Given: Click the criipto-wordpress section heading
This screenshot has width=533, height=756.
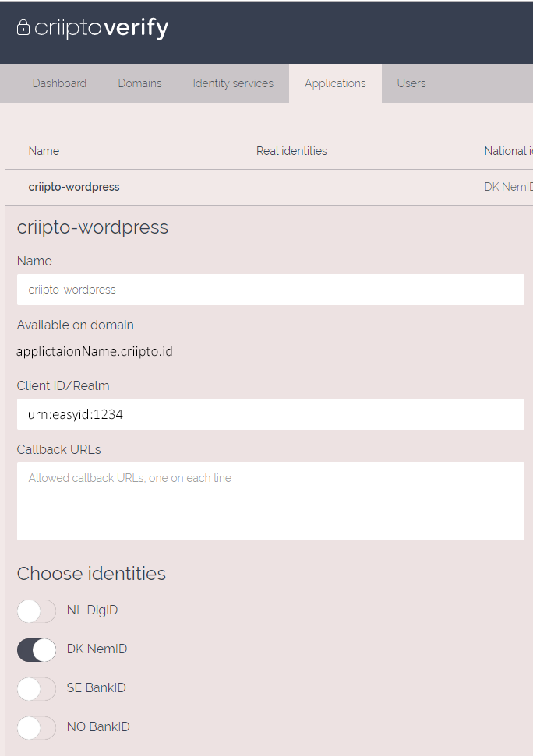Looking at the screenshot, I should 93,227.
